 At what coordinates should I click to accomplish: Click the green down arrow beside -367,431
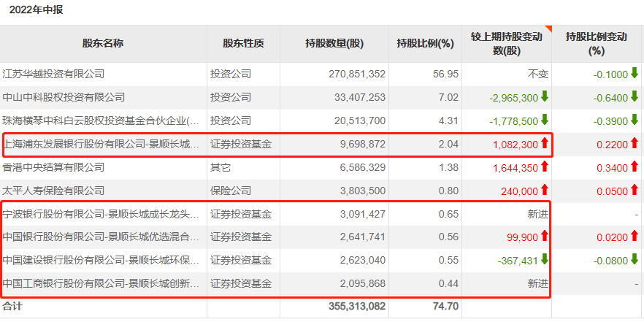(x=545, y=260)
